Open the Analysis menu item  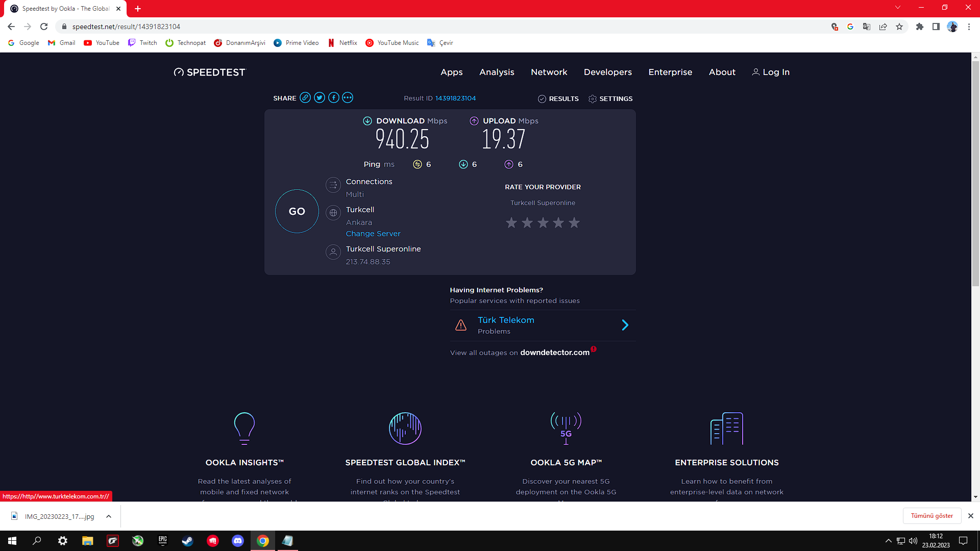tap(497, 72)
